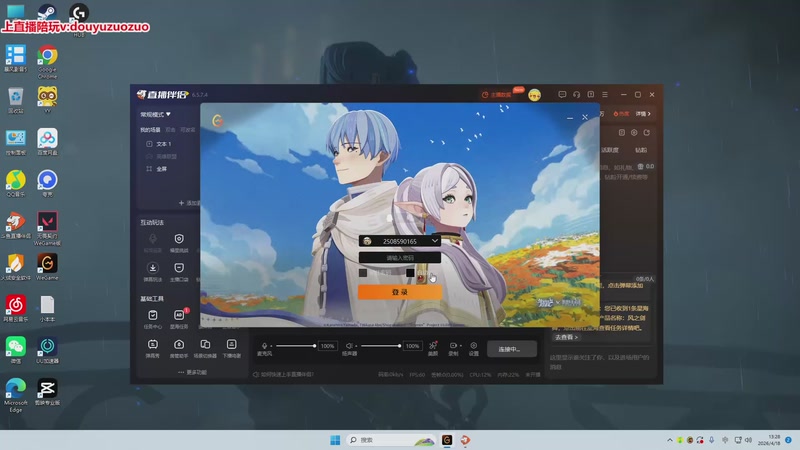Image resolution: width=800 pixels, height=450 pixels.
Task: Open the WeGame desktop shortcut
Action: [47, 267]
